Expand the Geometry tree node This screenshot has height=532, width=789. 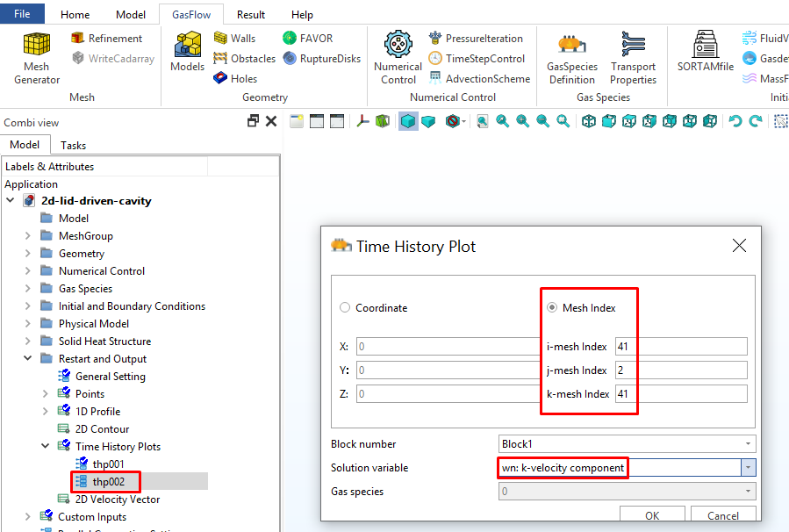(x=28, y=254)
